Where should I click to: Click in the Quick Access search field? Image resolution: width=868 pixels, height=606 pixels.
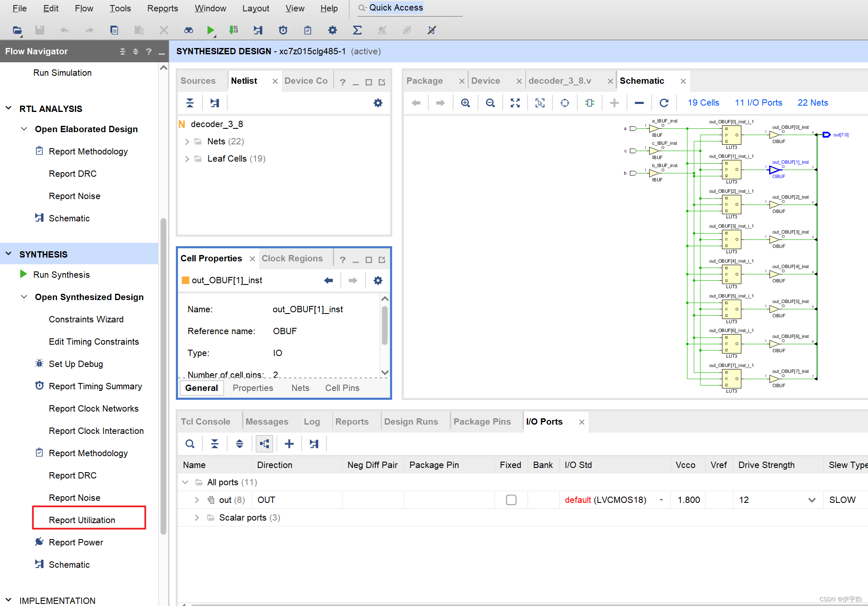pos(410,8)
